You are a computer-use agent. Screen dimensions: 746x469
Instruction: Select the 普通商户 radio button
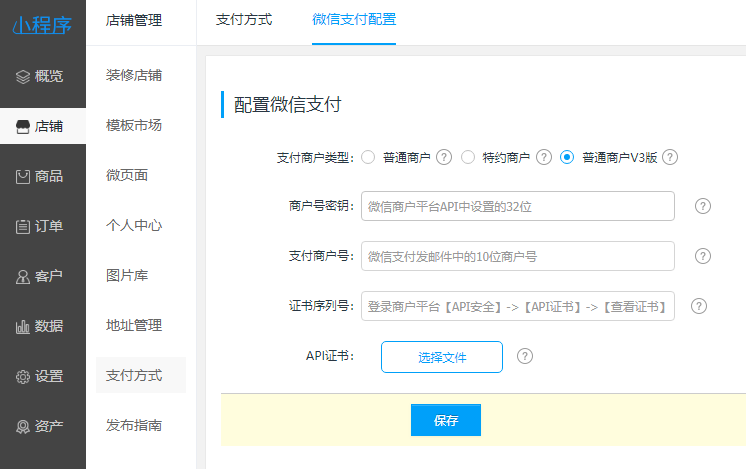pyautogui.click(x=368, y=157)
